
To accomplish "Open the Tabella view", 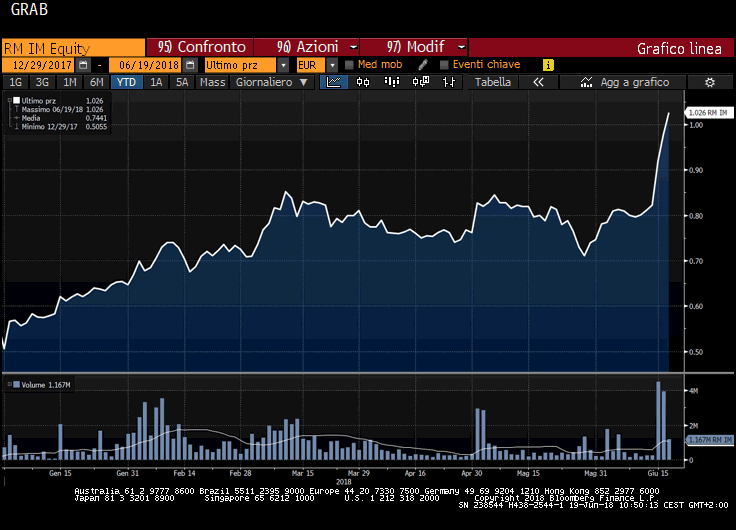I will coord(492,82).
